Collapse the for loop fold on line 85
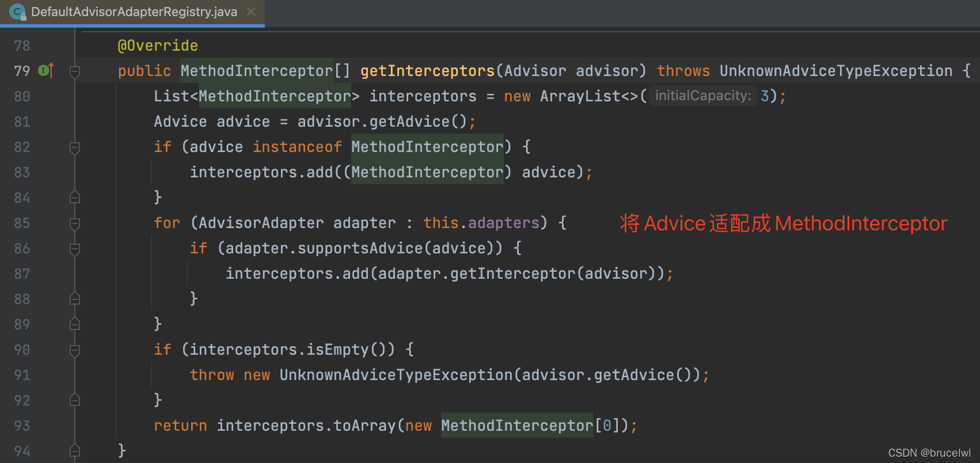This screenshot has width=980, height=463. [74, 223]
